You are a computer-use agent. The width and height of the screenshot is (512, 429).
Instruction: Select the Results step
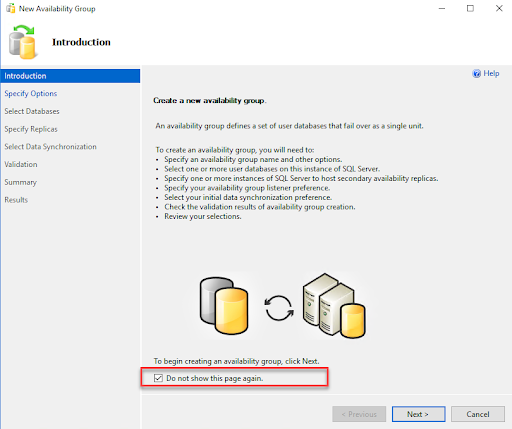16,200
